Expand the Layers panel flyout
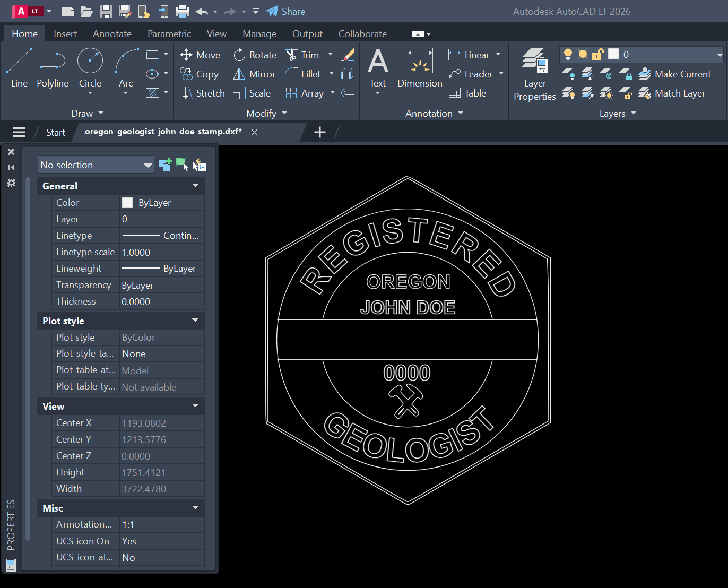The image size is (728, 588). 618,113
